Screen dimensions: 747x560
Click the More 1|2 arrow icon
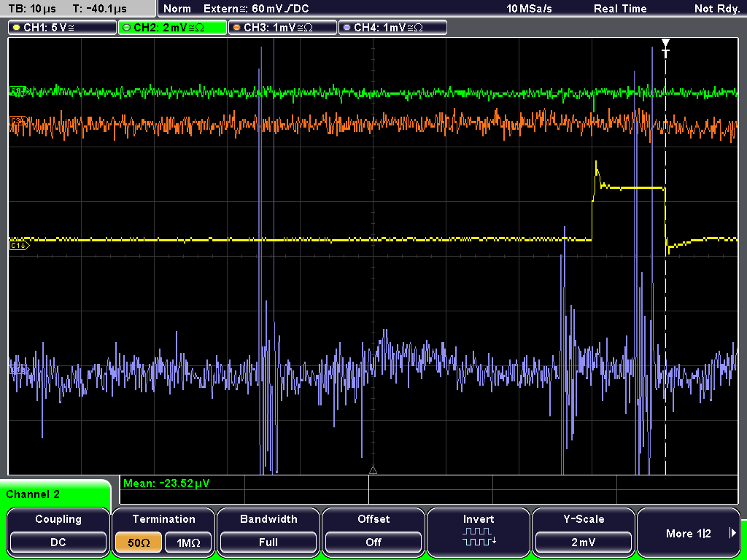(x=732, y=533)
